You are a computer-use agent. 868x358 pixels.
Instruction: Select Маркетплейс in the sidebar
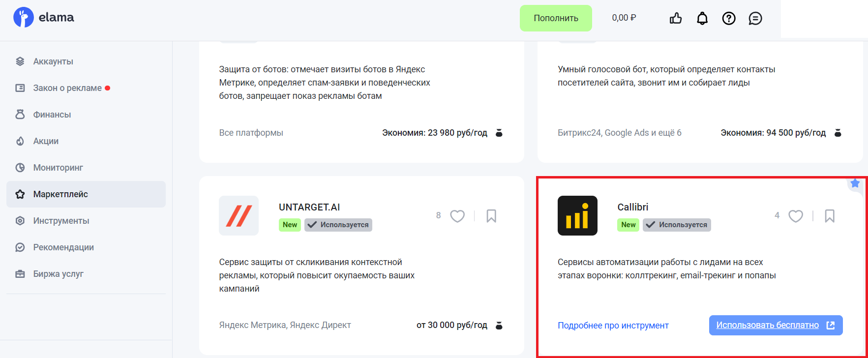(86, 194)
